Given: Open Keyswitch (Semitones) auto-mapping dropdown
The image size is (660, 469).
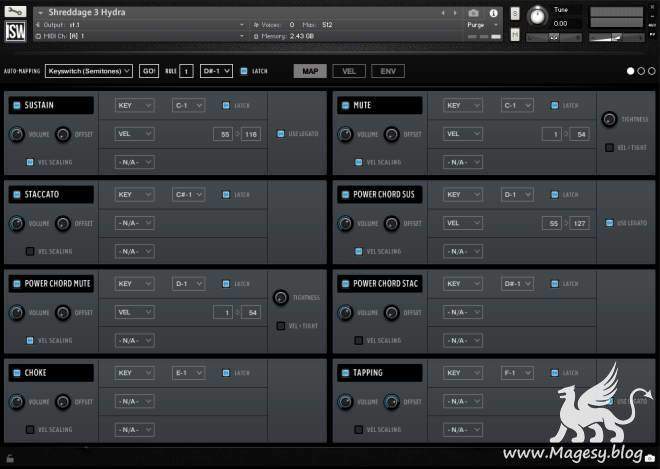Looking at the screenshot, I should click(x=89, y=71).
